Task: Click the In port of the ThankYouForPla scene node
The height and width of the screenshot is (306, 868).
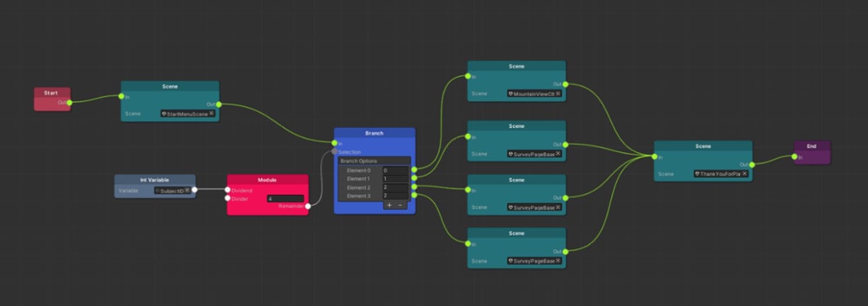Action: coord(654,156)
